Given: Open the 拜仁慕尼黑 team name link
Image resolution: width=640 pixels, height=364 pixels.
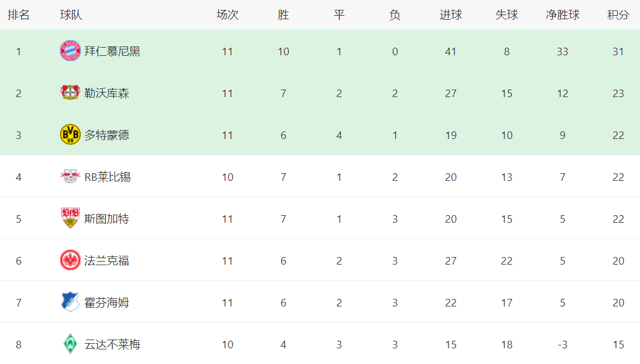Looking at the screenshot, I should (112, 51).
